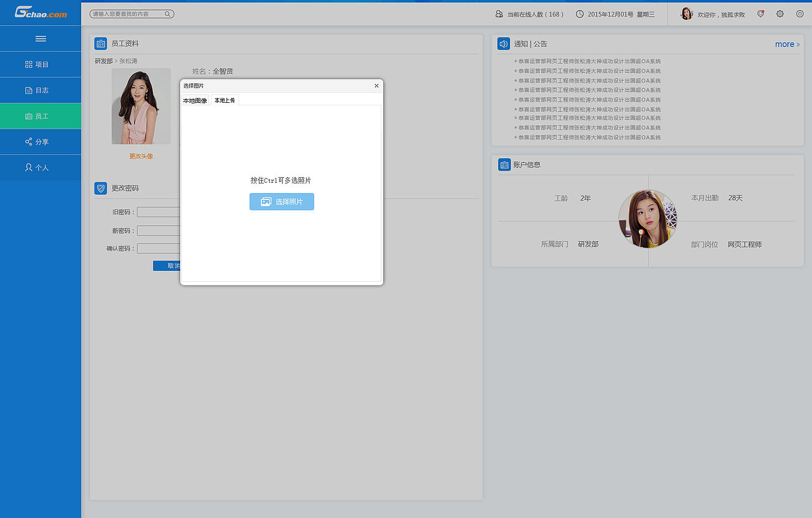
Task: Click the round avatar in 账户信息
Action: click(648, 218)
